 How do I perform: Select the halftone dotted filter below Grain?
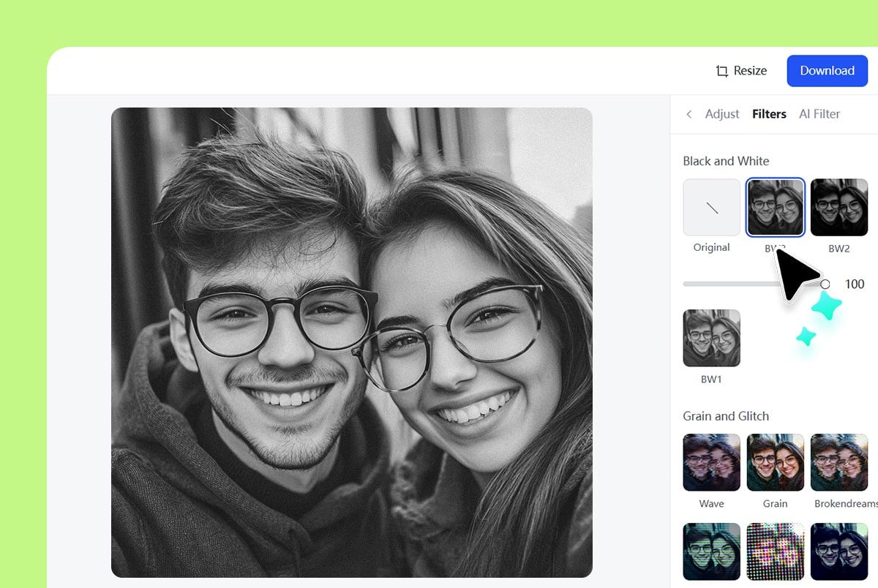[776, 551]
